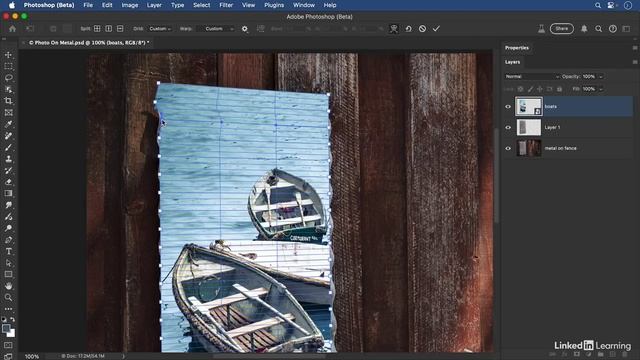Select the Clone Stamp tool

tap(8, 159)
